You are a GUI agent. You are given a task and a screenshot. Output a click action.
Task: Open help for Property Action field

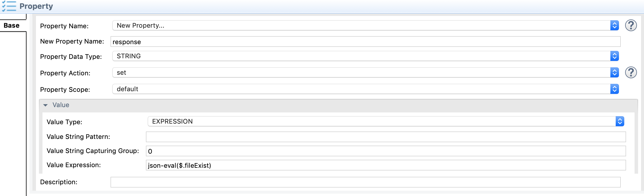click(x=631, y=73)
